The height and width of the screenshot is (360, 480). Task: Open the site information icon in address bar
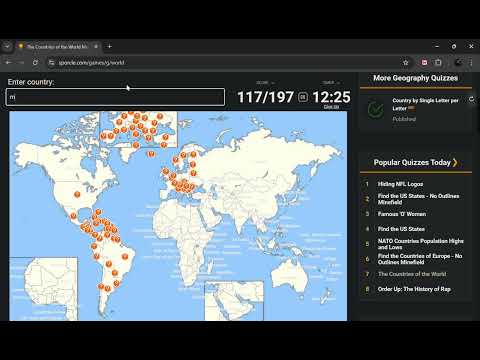point(51,62)
